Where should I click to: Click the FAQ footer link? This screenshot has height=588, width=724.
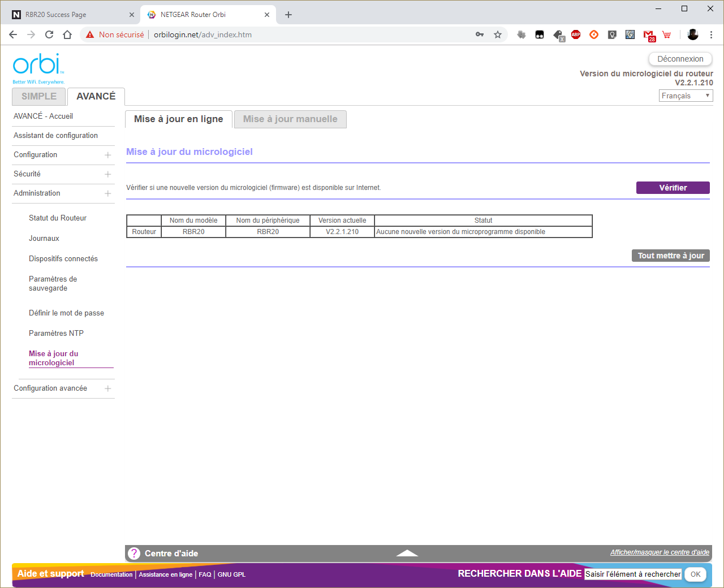[x=205, y=574]
